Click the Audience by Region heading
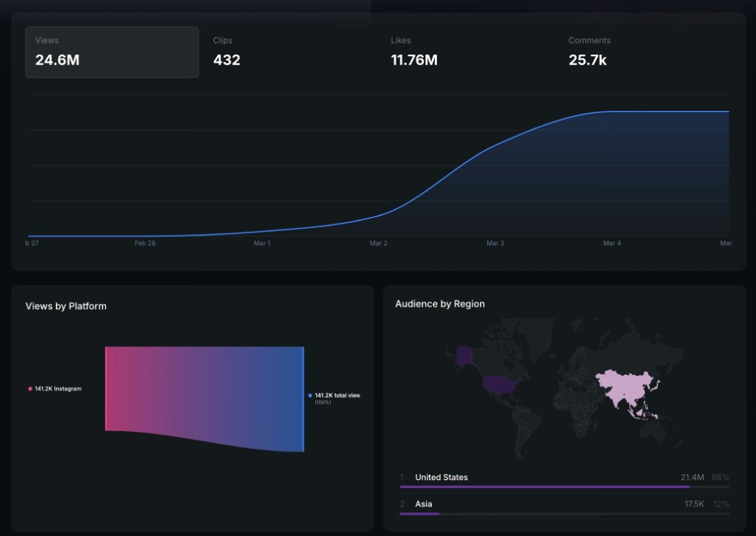 440,304
